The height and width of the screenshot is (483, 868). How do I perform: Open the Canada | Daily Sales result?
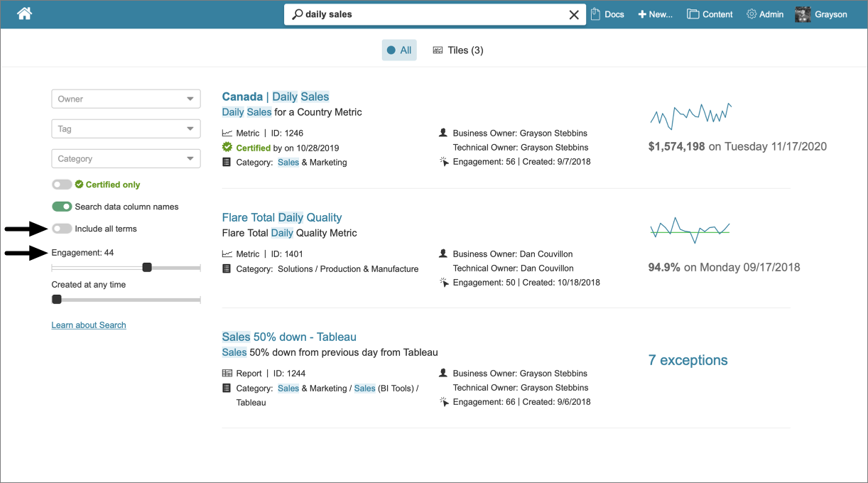(x=276, y=97)
